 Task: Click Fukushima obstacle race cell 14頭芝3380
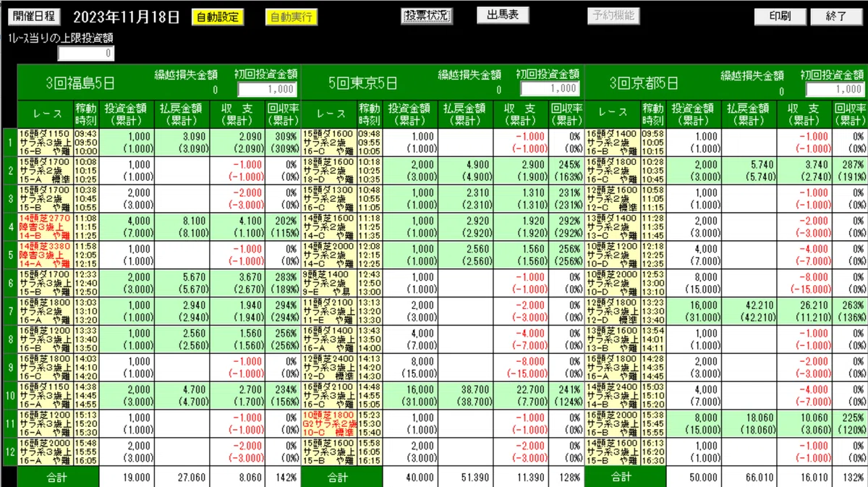pyautogui.click(x=45, y=254)
